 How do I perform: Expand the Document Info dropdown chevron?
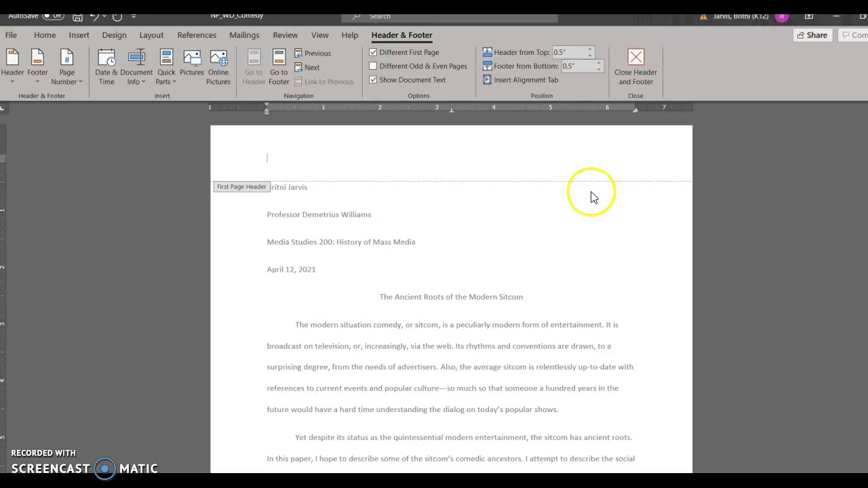coord(143,82)
